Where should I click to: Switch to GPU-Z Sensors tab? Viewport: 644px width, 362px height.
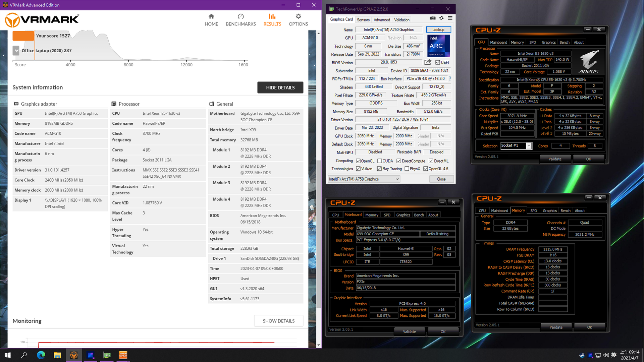point(363,20)
